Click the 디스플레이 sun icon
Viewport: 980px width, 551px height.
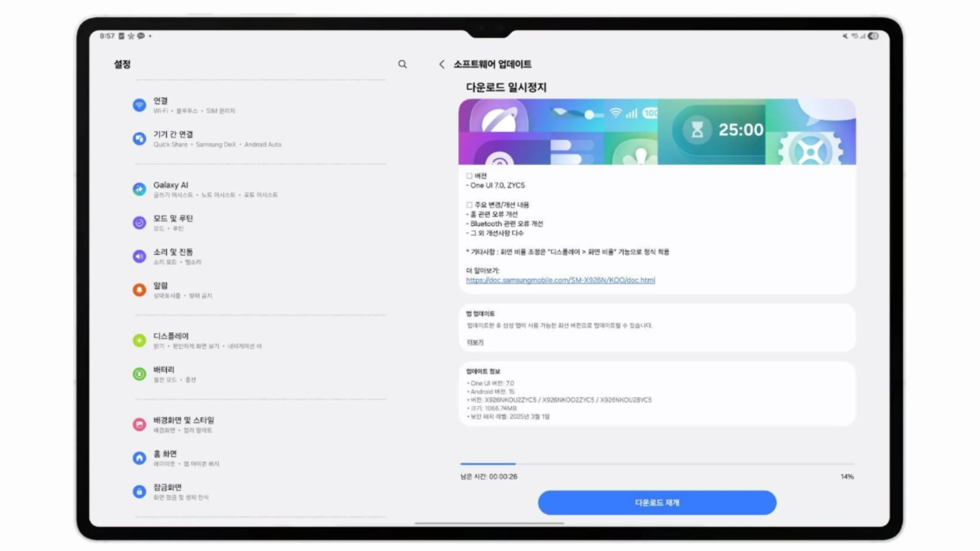(x=139, y=341)
